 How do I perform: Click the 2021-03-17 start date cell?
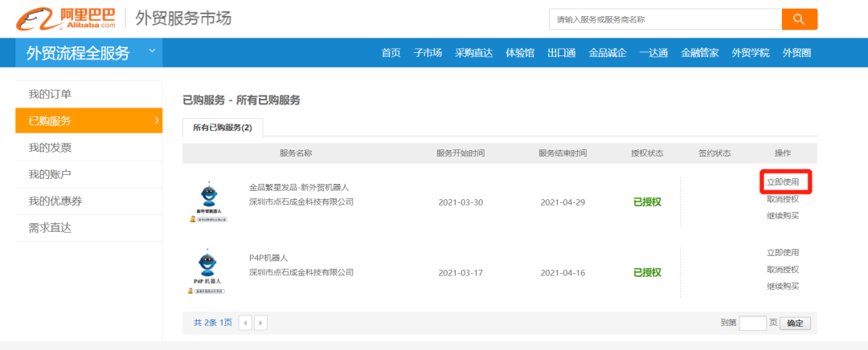[461, 273]
